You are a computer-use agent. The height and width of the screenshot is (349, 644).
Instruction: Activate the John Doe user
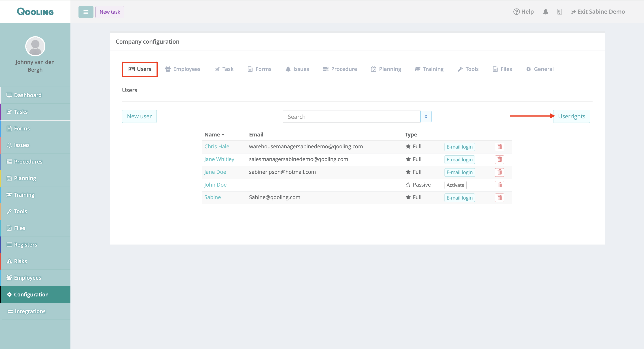(x=455, y=185)
